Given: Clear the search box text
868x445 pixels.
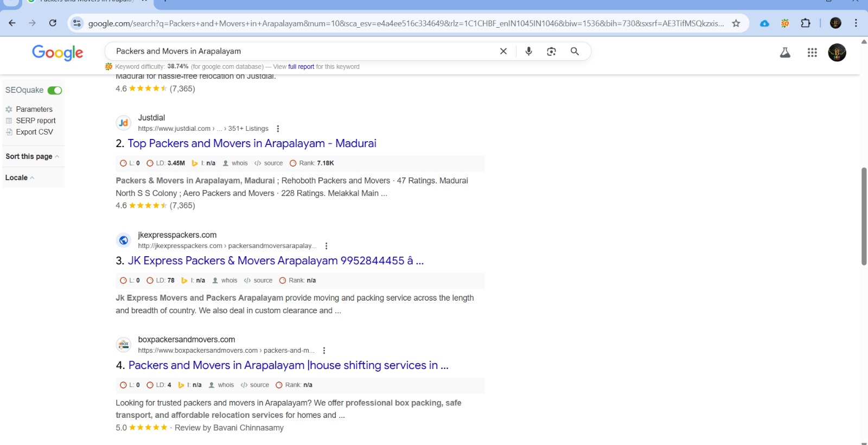Looking at the screenshot, I should [503, 51].
